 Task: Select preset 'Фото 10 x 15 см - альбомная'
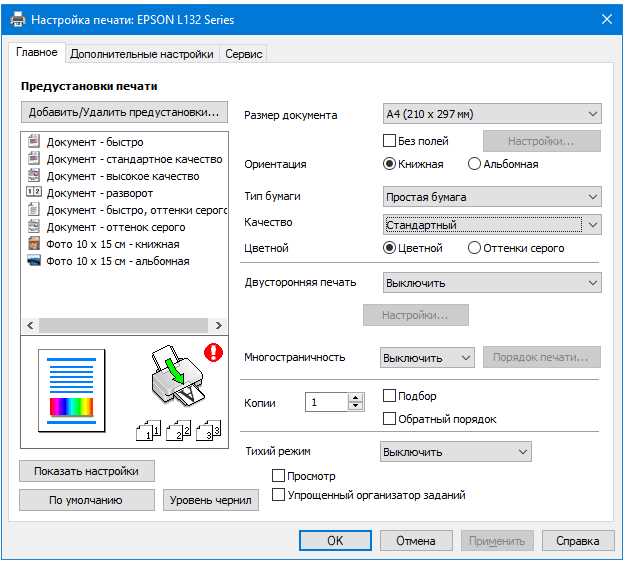[x=118, y=261]
